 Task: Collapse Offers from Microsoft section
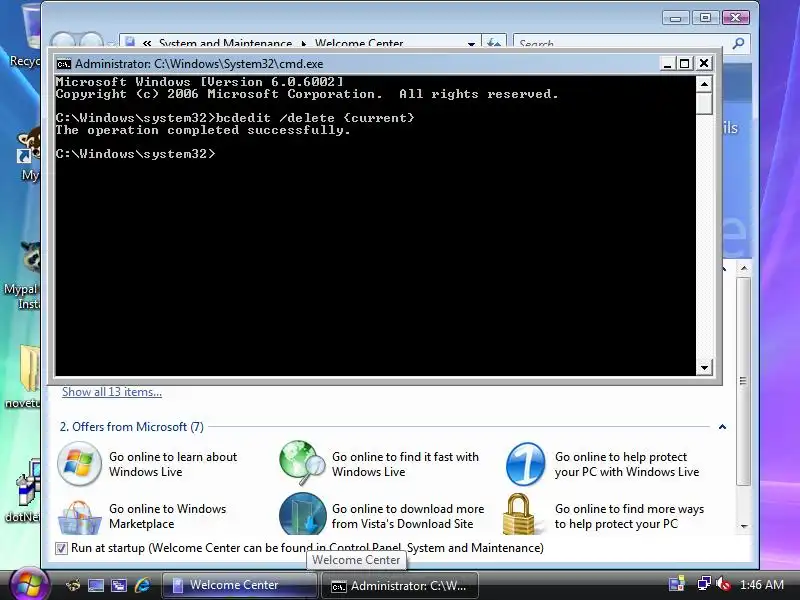coord(722,427)
